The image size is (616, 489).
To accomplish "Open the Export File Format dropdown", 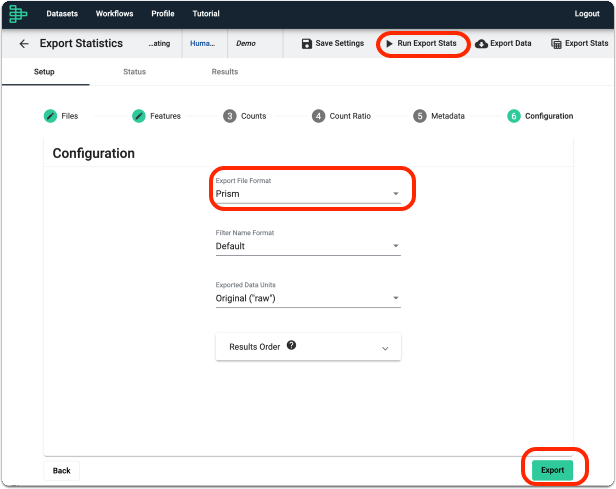I will point(308,193).
